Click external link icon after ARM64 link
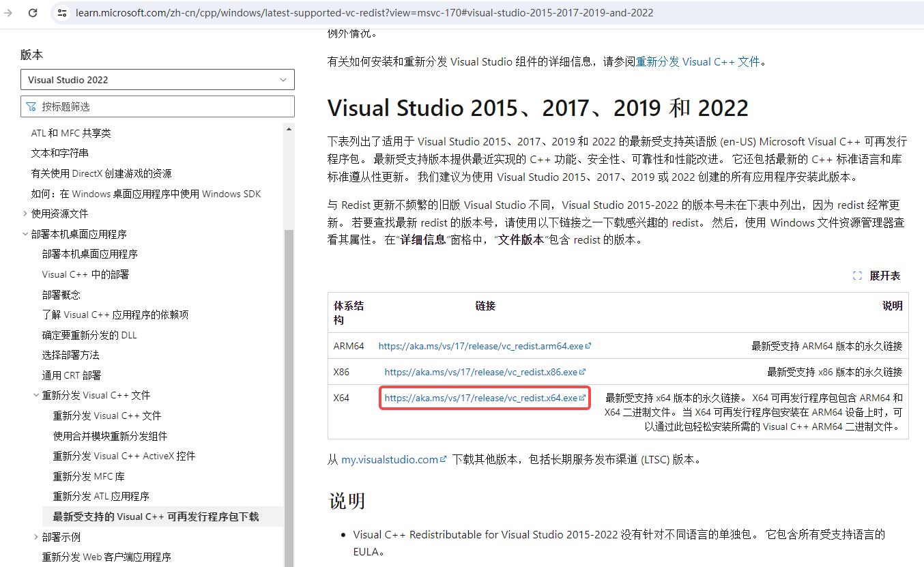The width and height of the screenshot is (924, 567). pos(588,346)
